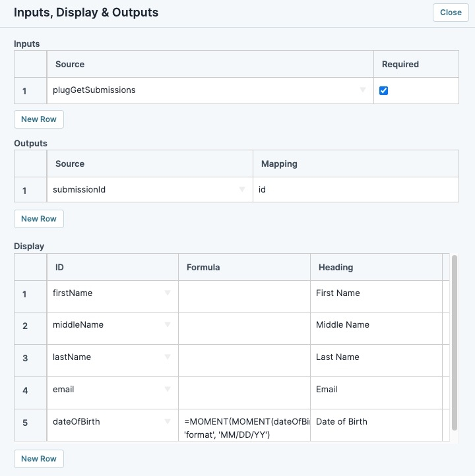
Task: Select Display row number 5
Action: (30, 425)
